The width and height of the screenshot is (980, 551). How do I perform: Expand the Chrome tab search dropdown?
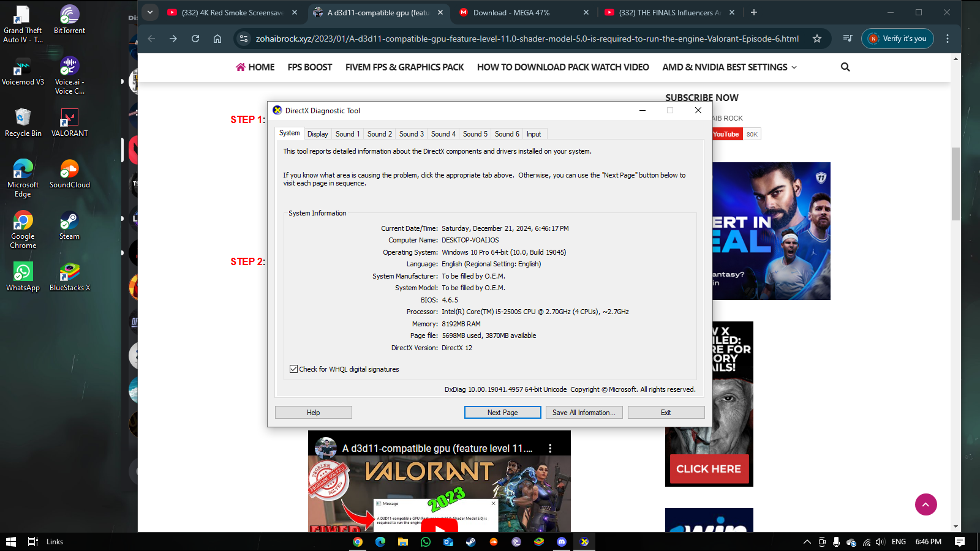click(150, 12)
